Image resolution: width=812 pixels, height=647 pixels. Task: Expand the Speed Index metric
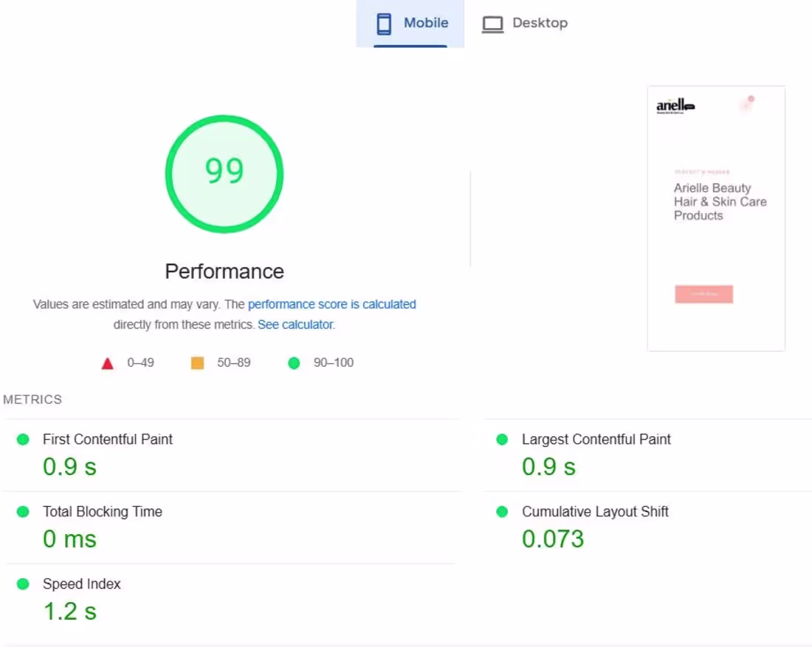coord(232,600)
